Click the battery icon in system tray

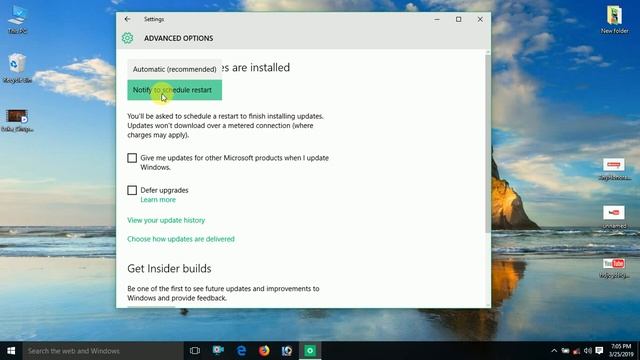click(565, 351)
